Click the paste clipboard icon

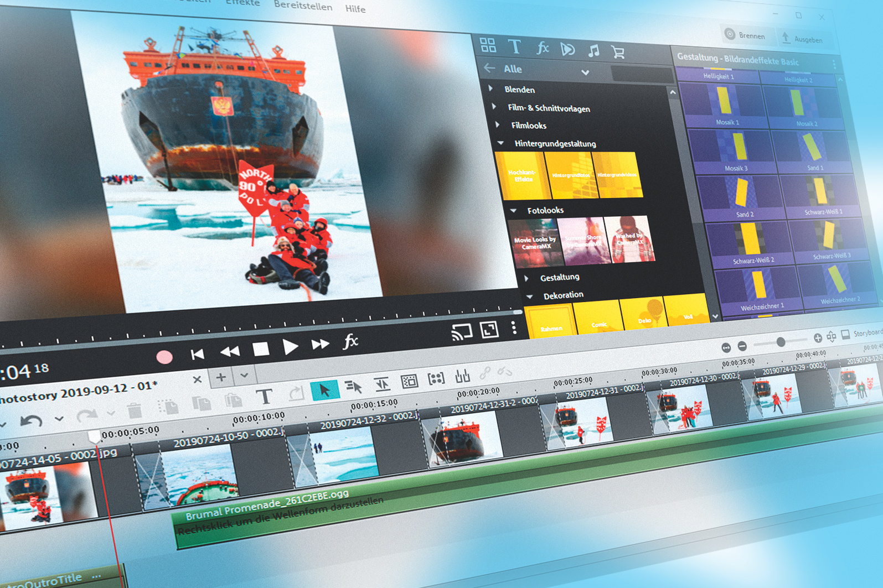click(233, 400)
